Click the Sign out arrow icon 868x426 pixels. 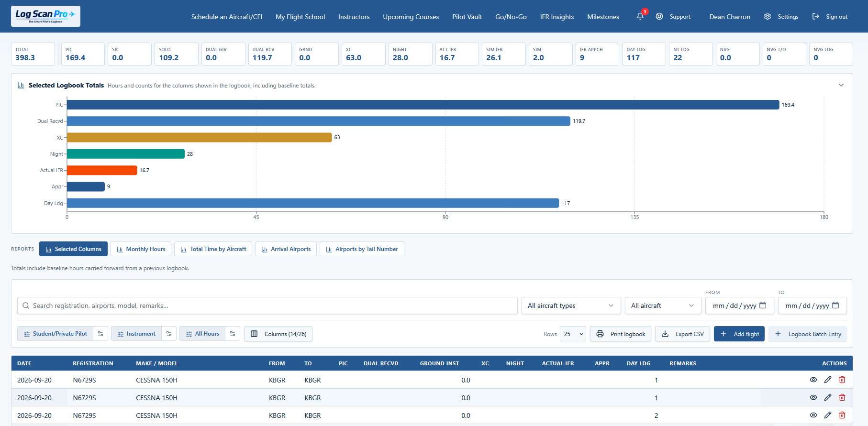[816, 16]
